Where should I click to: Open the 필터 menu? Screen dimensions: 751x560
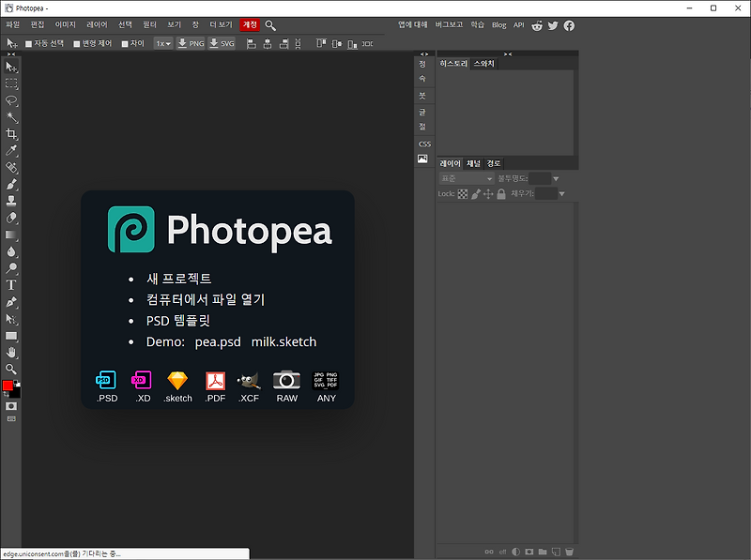tap(149, 25)
